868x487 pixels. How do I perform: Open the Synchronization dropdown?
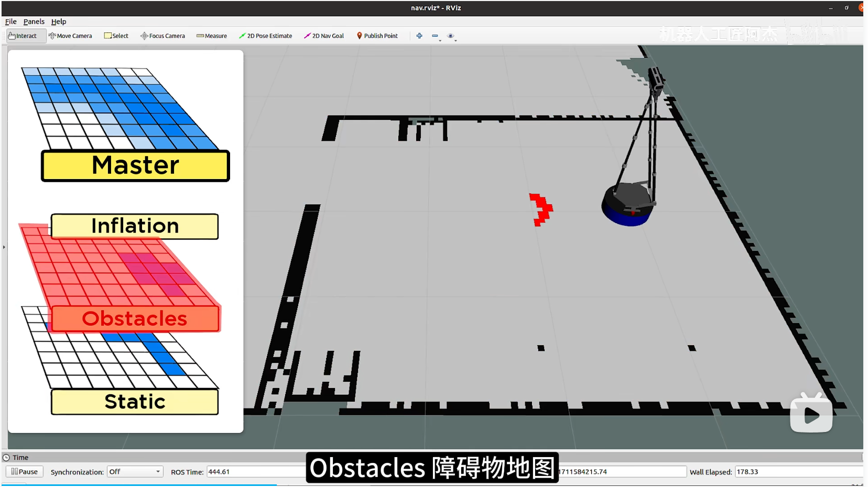coord(135,472)
